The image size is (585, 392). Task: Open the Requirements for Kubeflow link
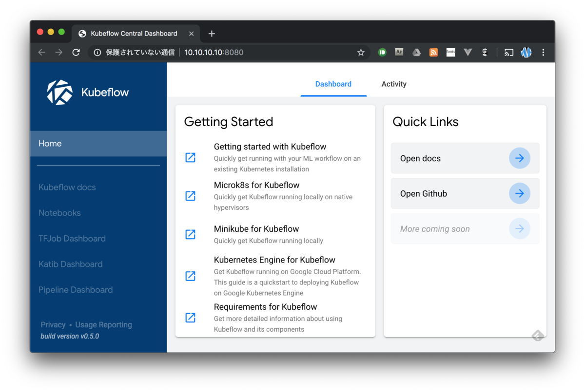click(265, 307)
